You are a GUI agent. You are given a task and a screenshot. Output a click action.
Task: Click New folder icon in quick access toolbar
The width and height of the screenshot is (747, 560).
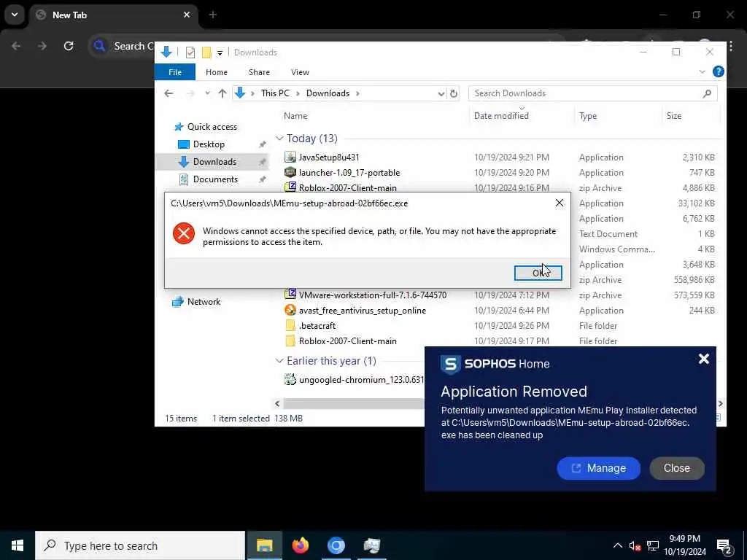206,52
